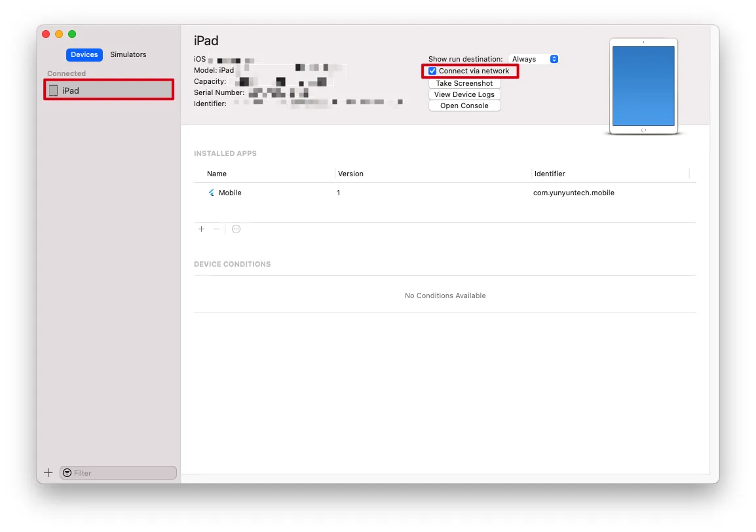Switch to the Simulators tab
756x532 pixels.
tap(128, 54)
